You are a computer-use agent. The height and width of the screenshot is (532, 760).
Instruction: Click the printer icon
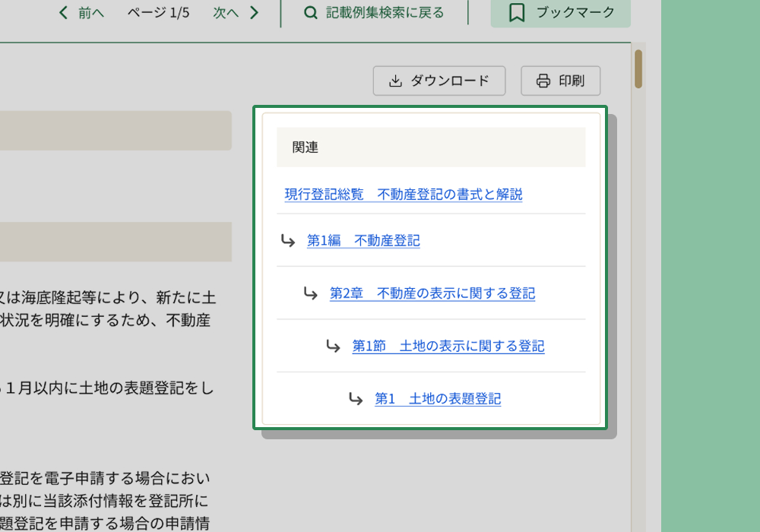coord(543,81)
